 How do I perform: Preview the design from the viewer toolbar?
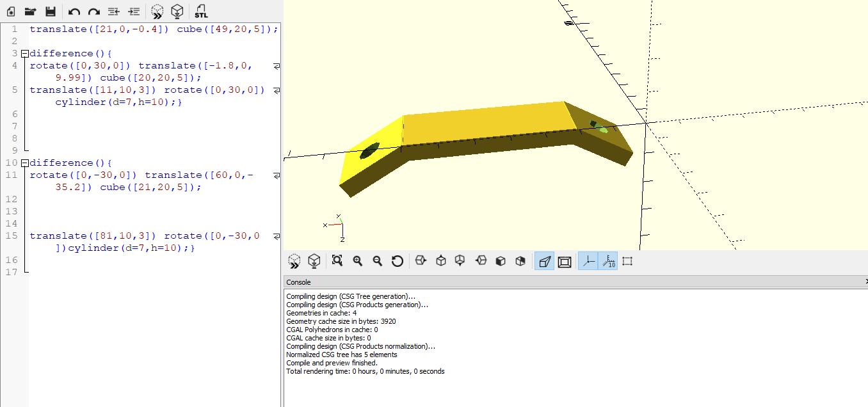click(x=294, y=261)
